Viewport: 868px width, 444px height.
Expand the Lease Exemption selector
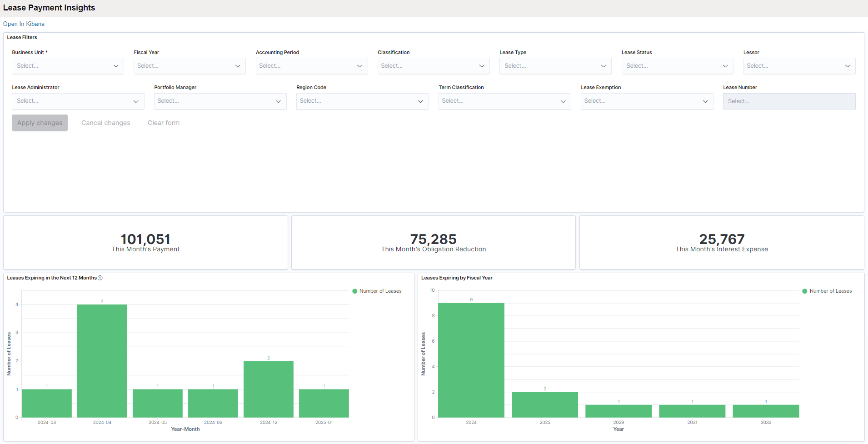647,101
